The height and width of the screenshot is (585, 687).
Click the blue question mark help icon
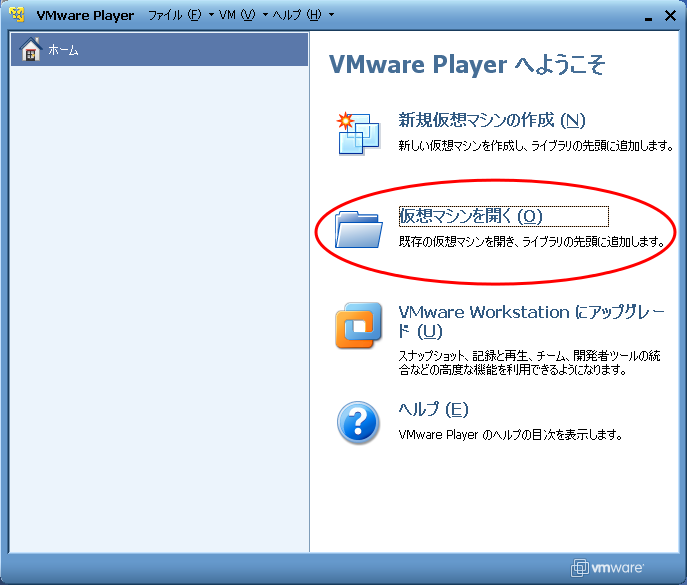358,422
